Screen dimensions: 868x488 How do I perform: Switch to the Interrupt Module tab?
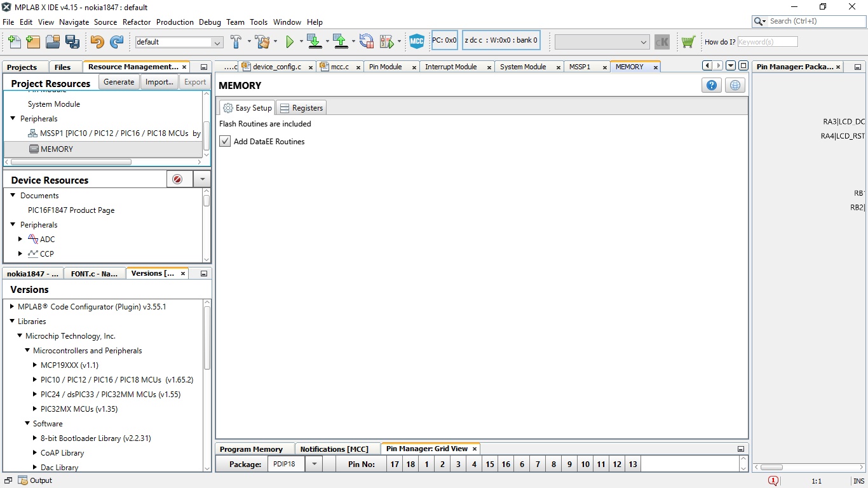(x=451, y=67)
